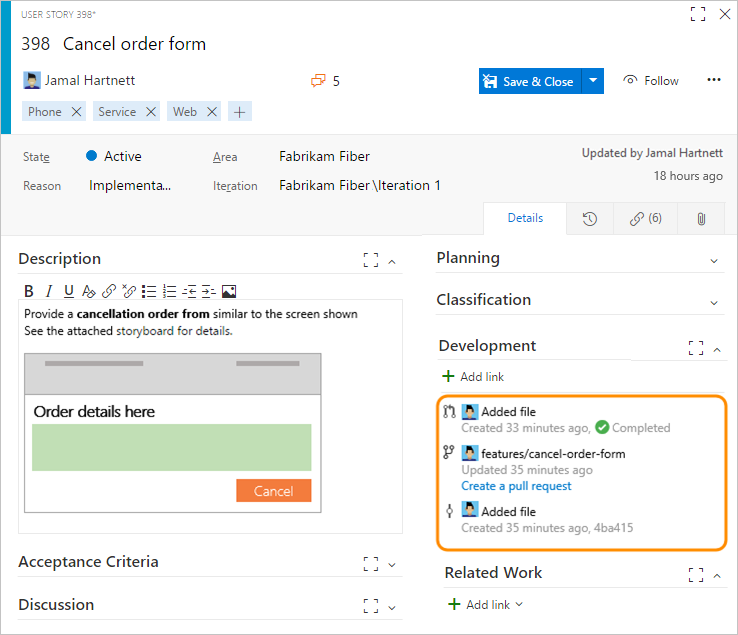Screen dimensions: 738x635
Task: Insert a bulleted list in Description
Action: pos(149,291)
